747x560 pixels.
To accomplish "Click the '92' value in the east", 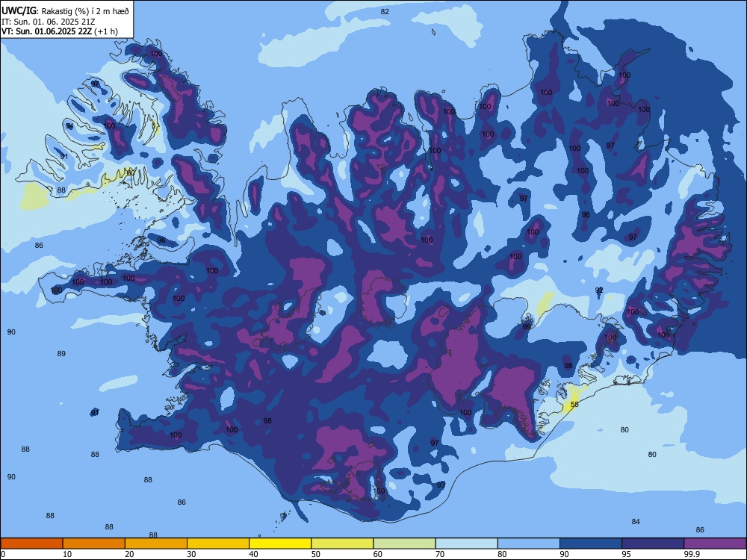I will [x=599, y=290].
